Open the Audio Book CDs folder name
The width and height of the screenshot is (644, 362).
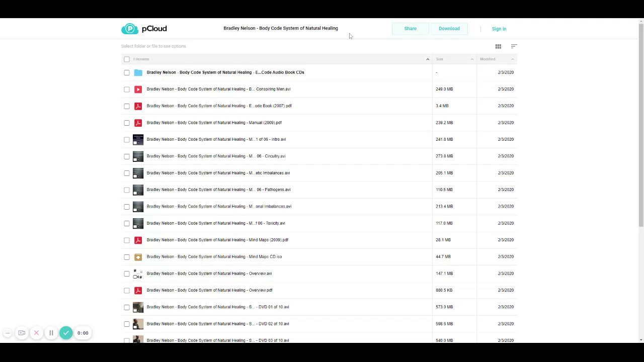coord(225,72)
